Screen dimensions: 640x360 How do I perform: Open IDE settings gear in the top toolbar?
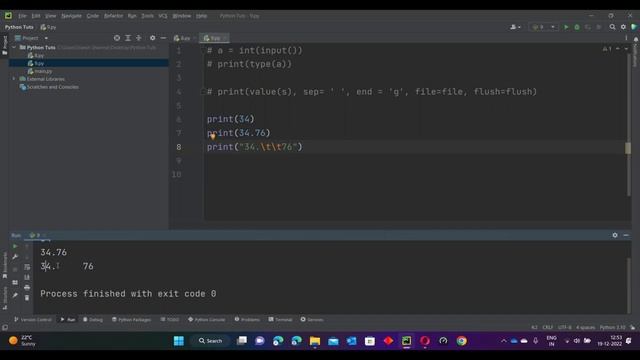point(623,27)
